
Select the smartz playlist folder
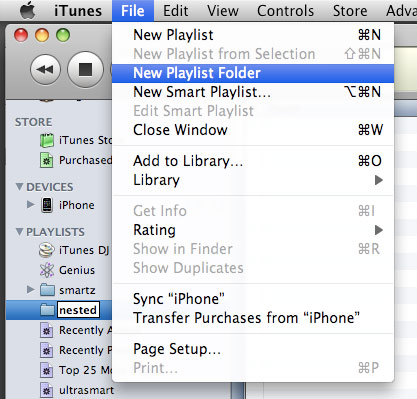click(x=59, y=290)
